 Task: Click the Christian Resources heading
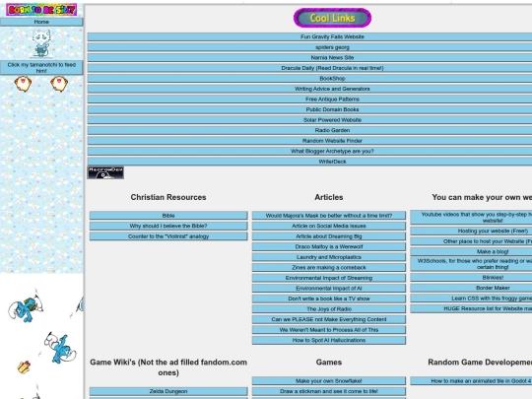(168, 197)
